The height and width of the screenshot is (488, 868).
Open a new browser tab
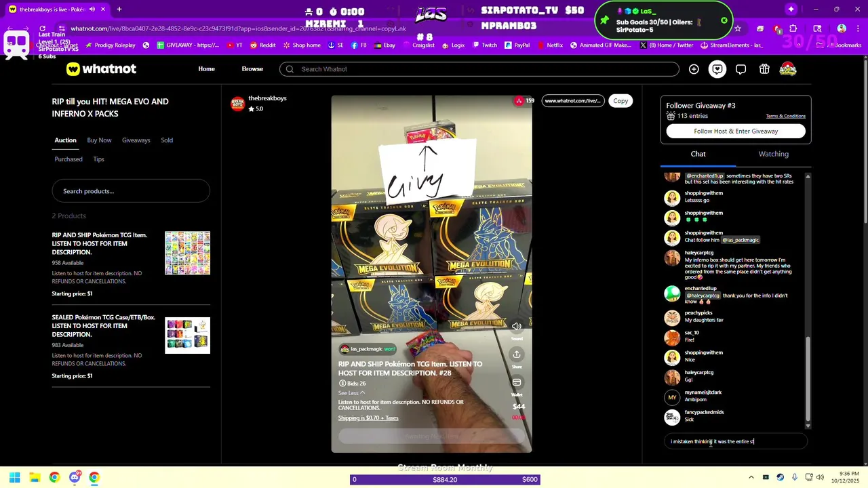119,9
